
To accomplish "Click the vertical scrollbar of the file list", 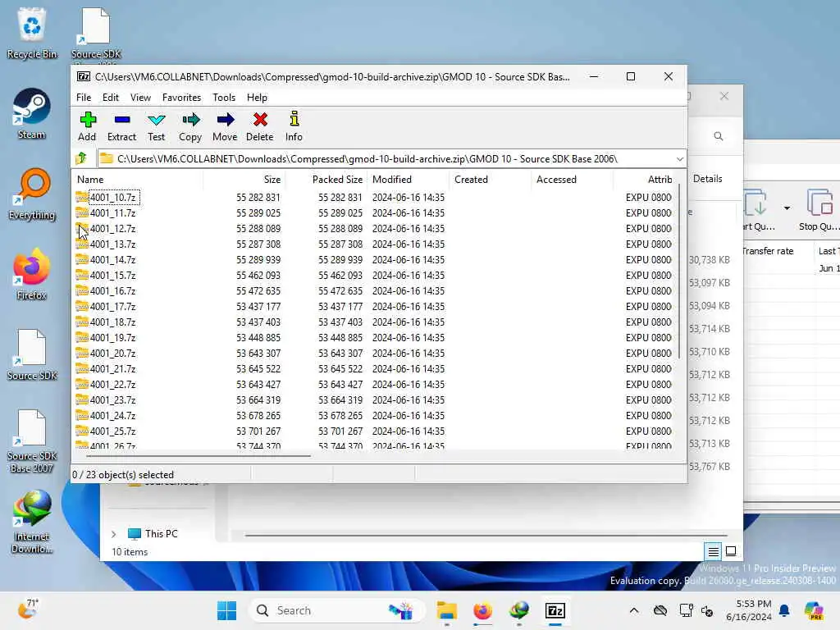I will pos(678,272).
